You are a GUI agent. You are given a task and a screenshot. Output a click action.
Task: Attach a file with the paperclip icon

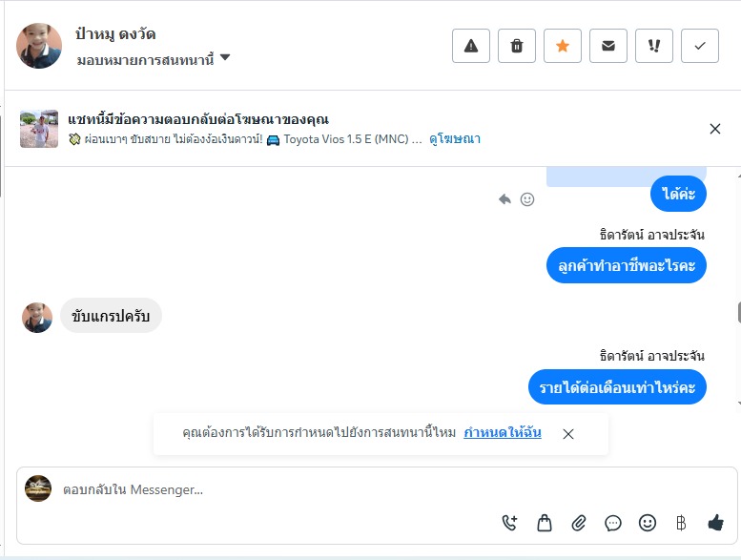coord(578,523)
